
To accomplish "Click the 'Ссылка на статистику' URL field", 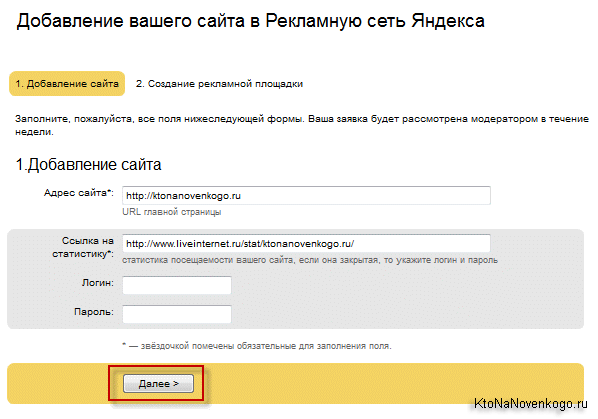I will [306, 243].
